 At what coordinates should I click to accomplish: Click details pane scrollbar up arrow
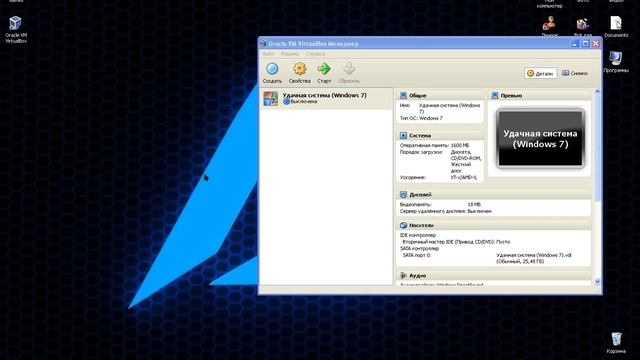coord(597,92)
